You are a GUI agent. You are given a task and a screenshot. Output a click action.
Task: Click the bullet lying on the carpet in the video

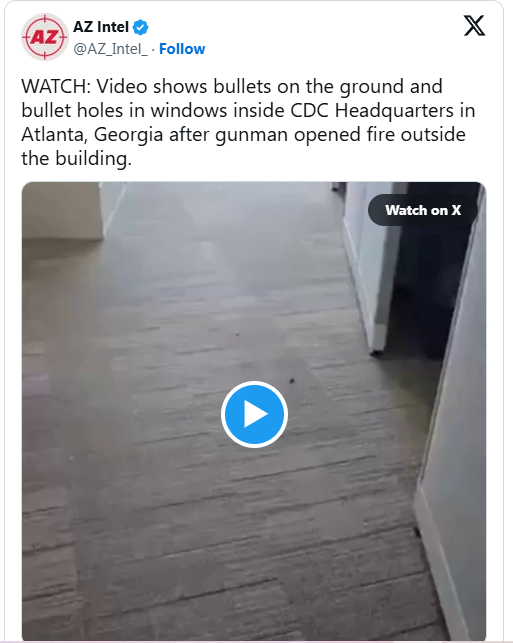coord(292,381)
